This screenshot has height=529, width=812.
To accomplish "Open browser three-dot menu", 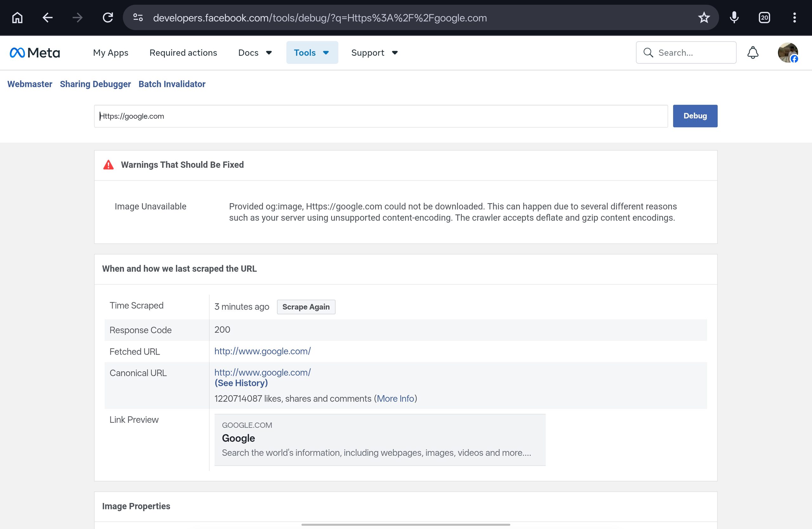I will 794,18.
